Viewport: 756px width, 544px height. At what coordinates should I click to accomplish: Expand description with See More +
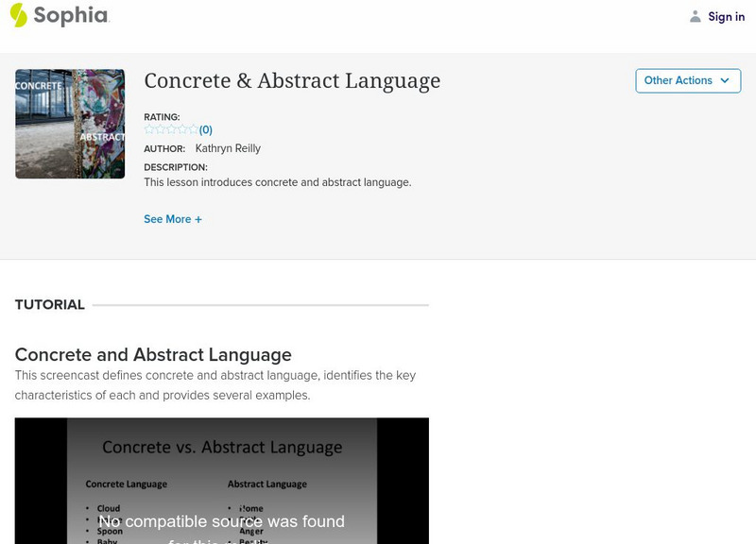pos(173,219)
